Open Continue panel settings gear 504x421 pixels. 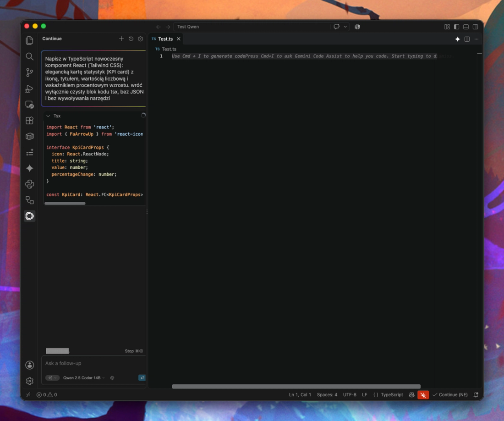(x=141, y=39)
